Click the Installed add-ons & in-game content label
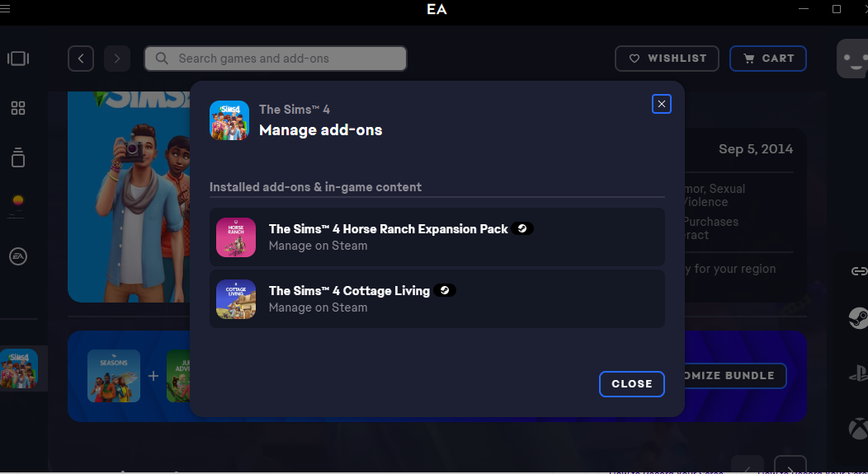This screenshot has height=474, width=868. pos(315,187)
